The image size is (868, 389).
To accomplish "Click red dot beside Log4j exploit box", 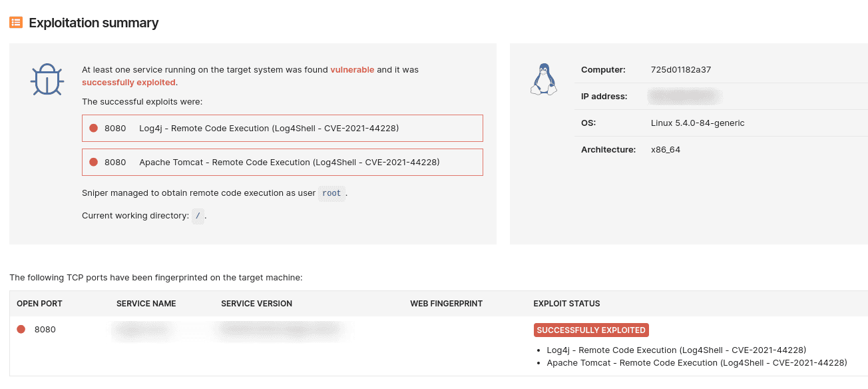I will point(93,129).
